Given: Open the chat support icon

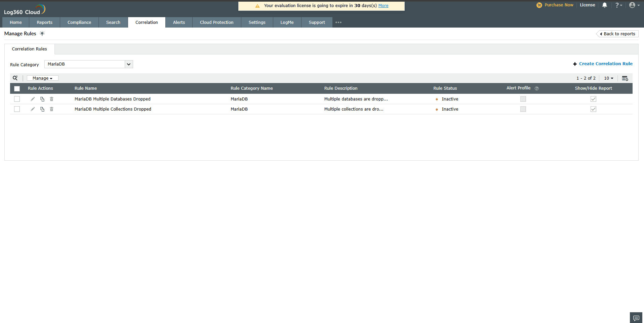Looking at the screenshot, I should (x=636, y=318).
